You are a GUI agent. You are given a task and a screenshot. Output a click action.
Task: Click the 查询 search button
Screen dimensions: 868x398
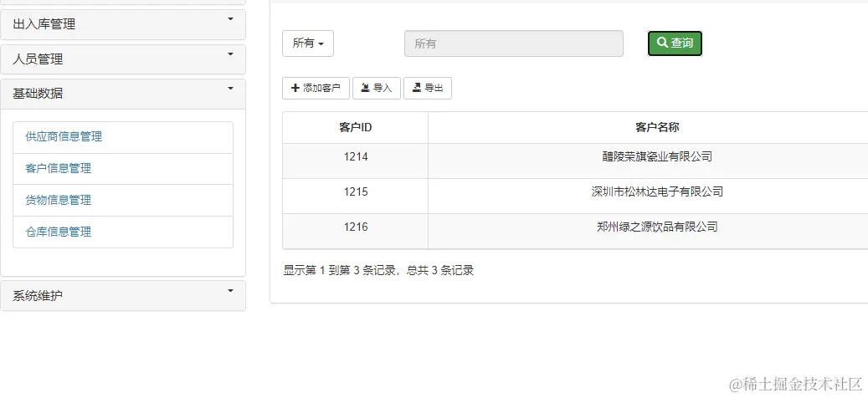tap(675, 43)
